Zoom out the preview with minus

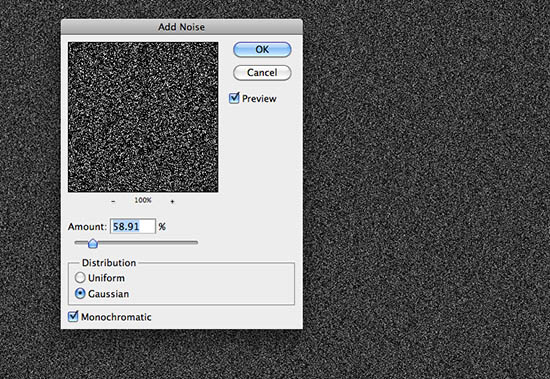coord(113,201)
